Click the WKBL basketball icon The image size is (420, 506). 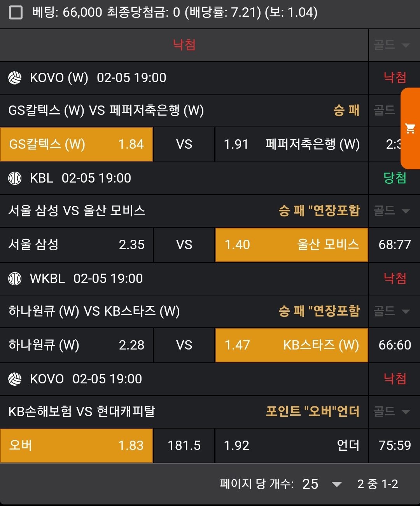[x=15, y=279]
